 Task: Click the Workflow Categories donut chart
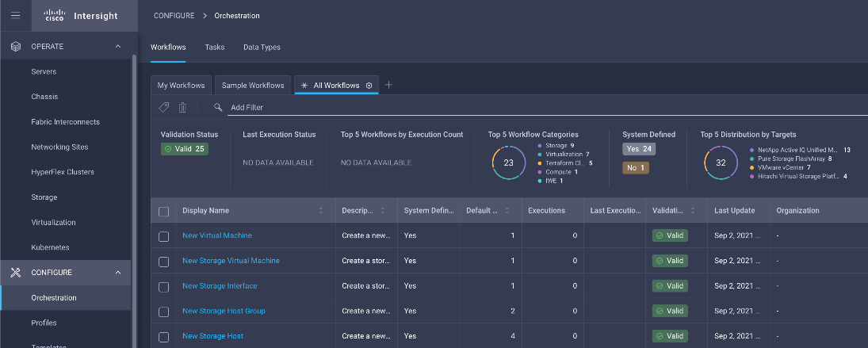[x=509, y=163]
